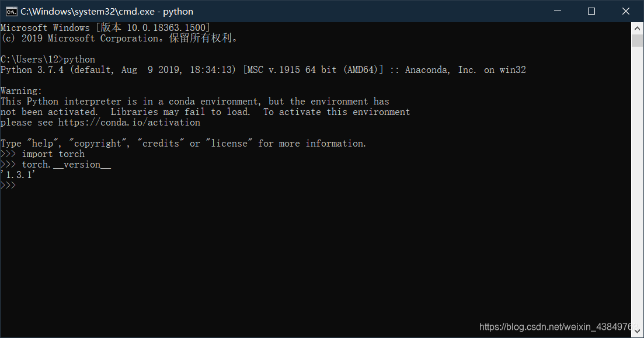Click the 'Warning:' line in output
644x338 pixels.
coord(22,90)
